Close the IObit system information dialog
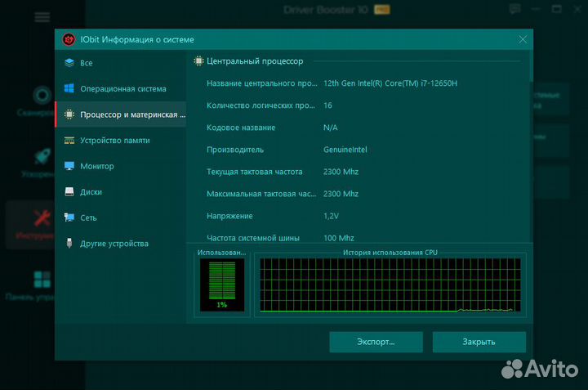The image size is (588, 390). pos(523,39)
